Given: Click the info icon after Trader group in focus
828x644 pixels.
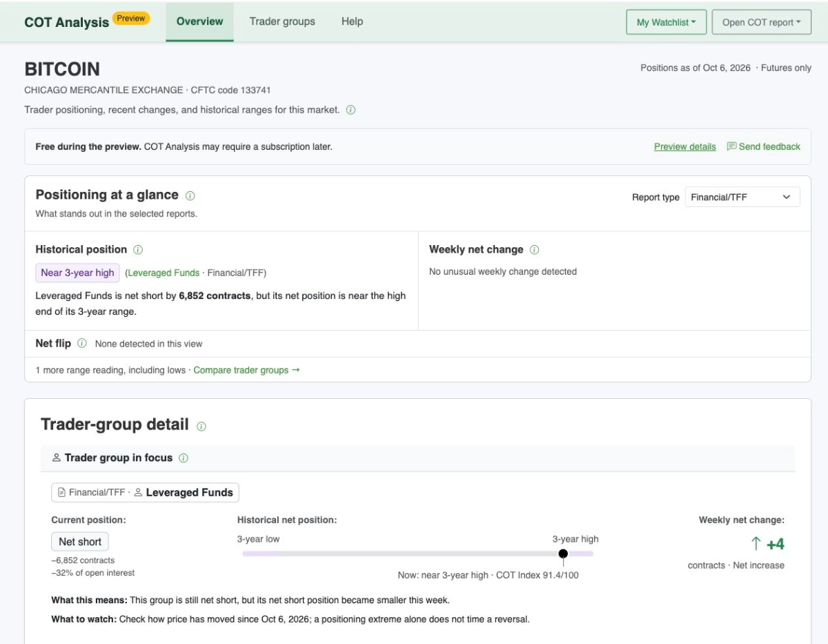Looking at the screenshot, I should click(184, 458).
